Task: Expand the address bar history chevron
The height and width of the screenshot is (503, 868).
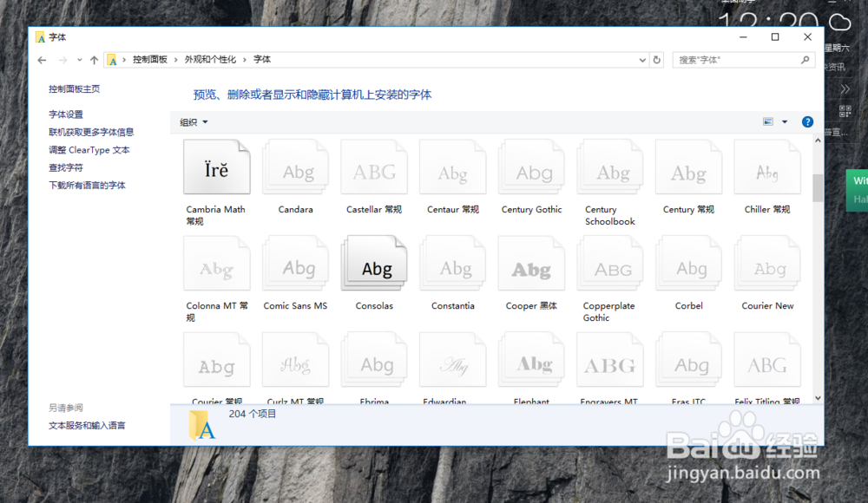Action: (642, 59)
